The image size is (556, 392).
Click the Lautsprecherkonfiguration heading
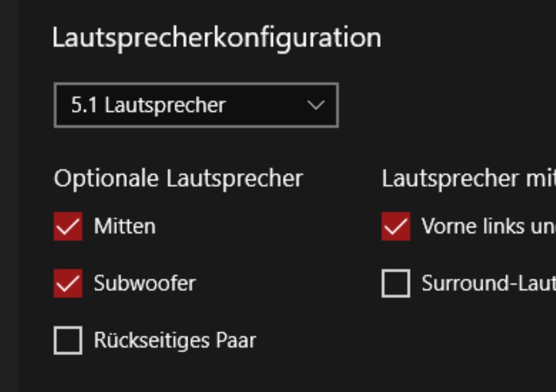click(x=216, y=38)
